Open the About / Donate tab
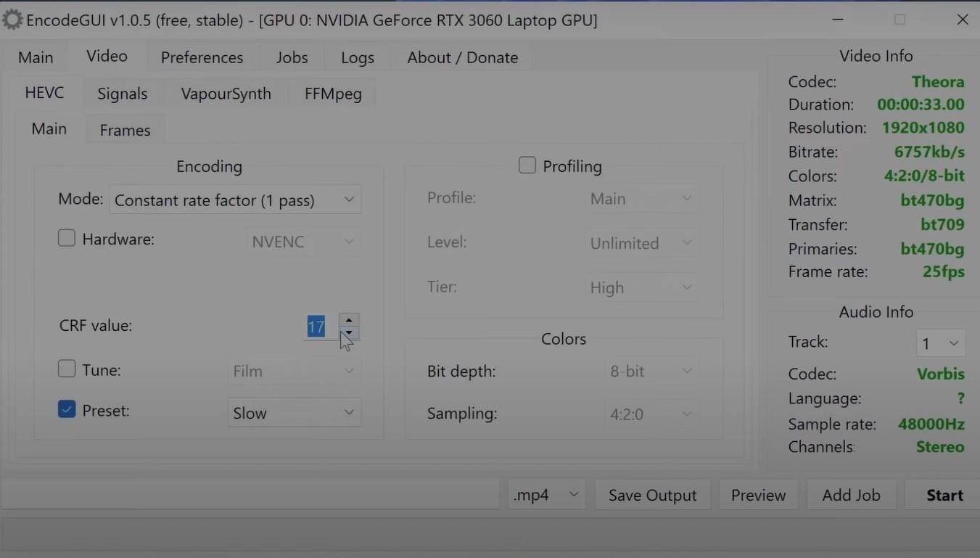Screen dimensions: 980x558 463,57
